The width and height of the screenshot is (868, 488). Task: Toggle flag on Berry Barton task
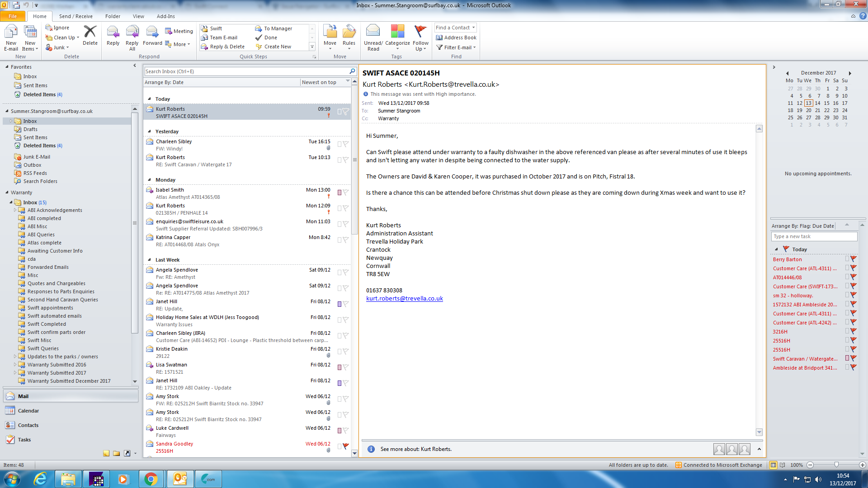click(854, 259)
